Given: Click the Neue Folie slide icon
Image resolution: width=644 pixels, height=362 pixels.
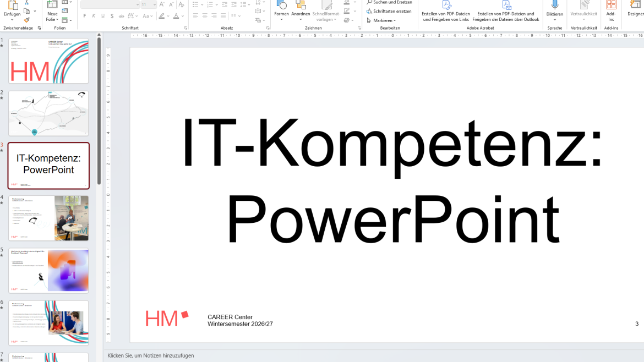Looking at the screenshot, I should pos(52,5).
